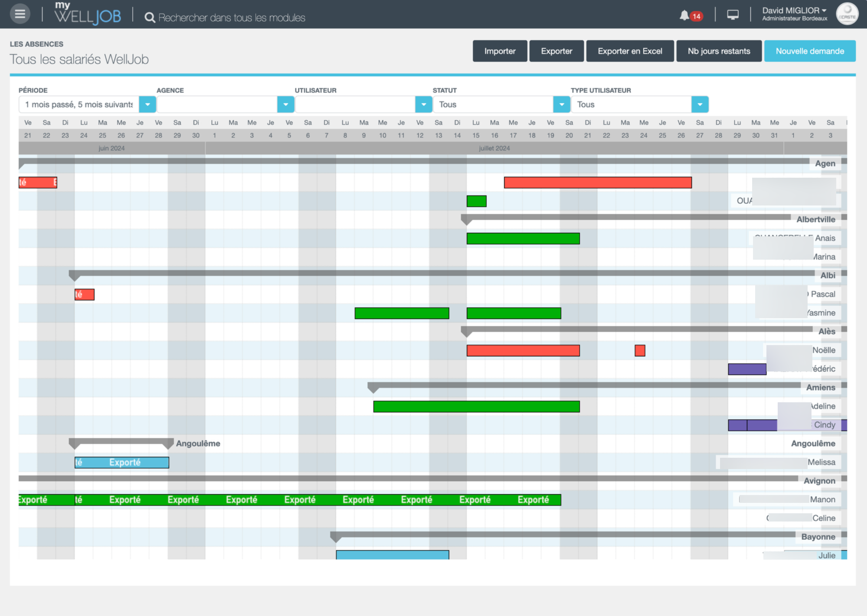This screenshot has width=867, height=616.
Task: Click Exporter en Excel button
Action: pos(629,51)
